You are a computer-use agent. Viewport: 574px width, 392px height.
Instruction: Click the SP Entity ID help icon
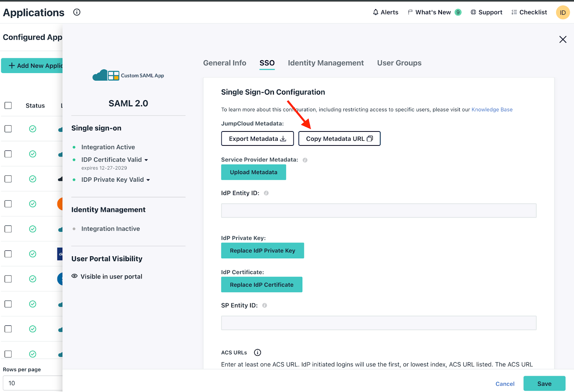pyautogui.click(x=264, y=306)
